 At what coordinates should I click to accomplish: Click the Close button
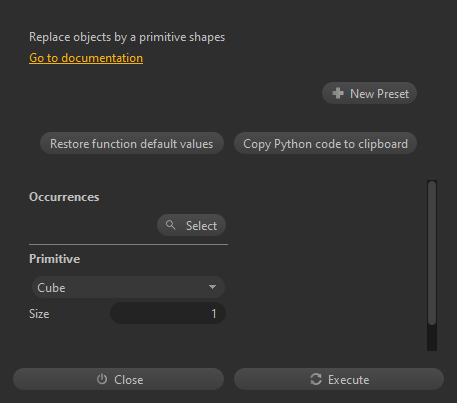point(118,379)
